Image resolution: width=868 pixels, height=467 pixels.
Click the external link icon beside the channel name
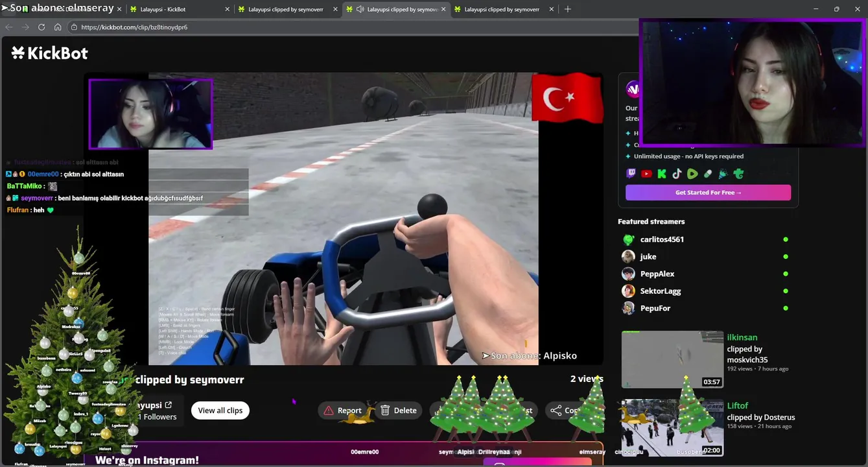pos(169,405)
